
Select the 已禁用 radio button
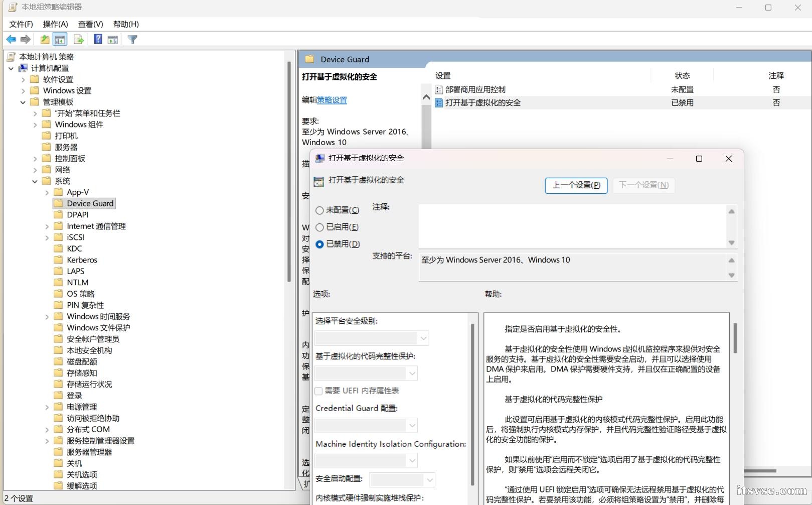coord(319,244)
